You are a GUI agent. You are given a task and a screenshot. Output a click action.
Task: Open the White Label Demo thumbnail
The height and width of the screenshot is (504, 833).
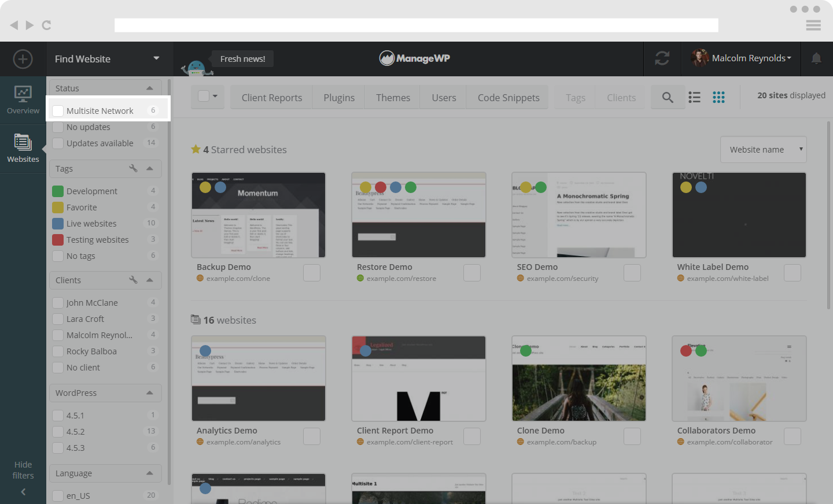tap(739, 215)
